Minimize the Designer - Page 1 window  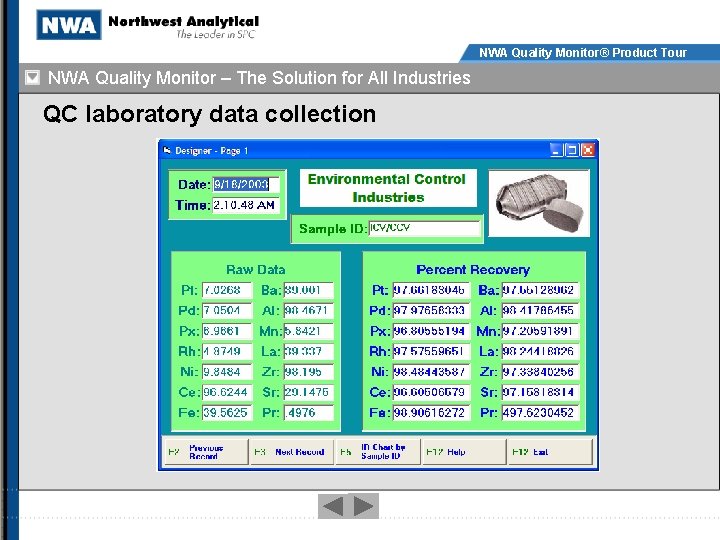[x=556, y=150]
